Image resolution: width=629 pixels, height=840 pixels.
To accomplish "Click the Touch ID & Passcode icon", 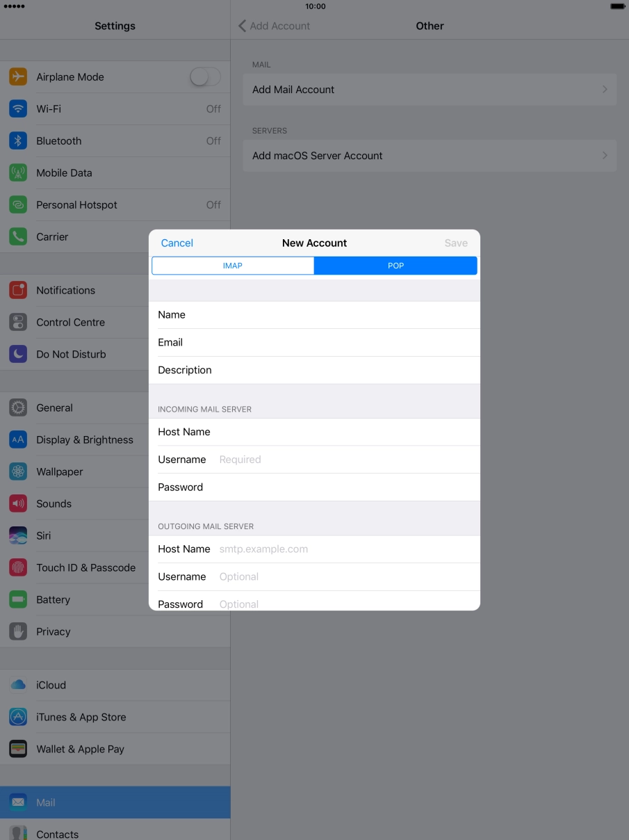I will (x=18, y=567).
